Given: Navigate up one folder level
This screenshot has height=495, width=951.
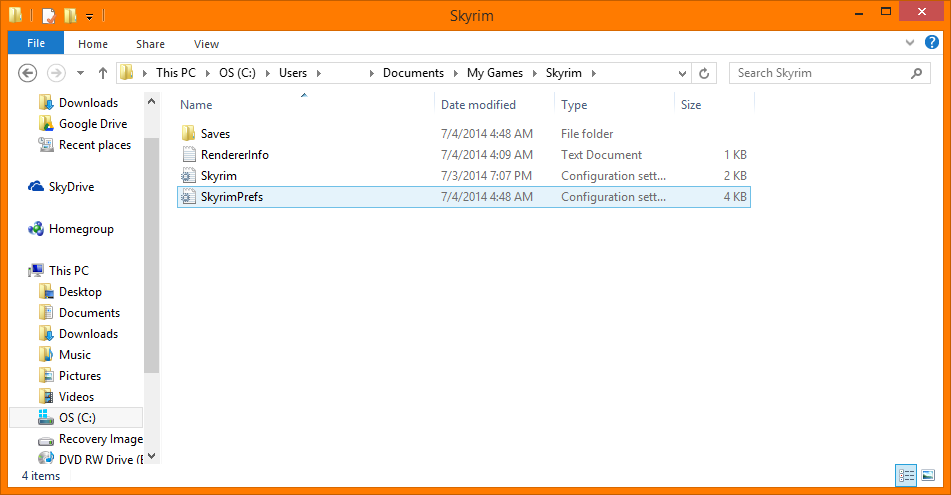Looking at the screenshot, I should point(103,73).
